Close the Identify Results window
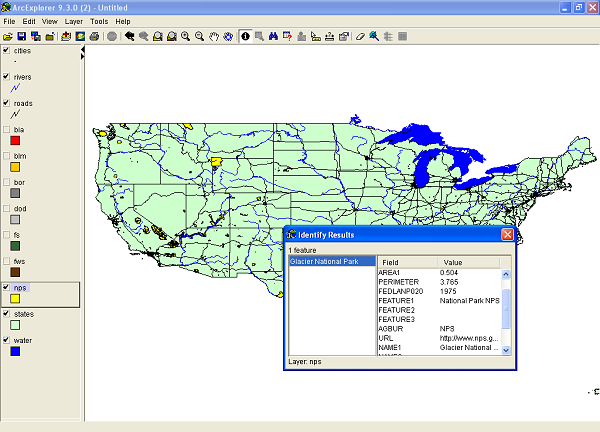600x432 pixels. click(x=507, y=234)
